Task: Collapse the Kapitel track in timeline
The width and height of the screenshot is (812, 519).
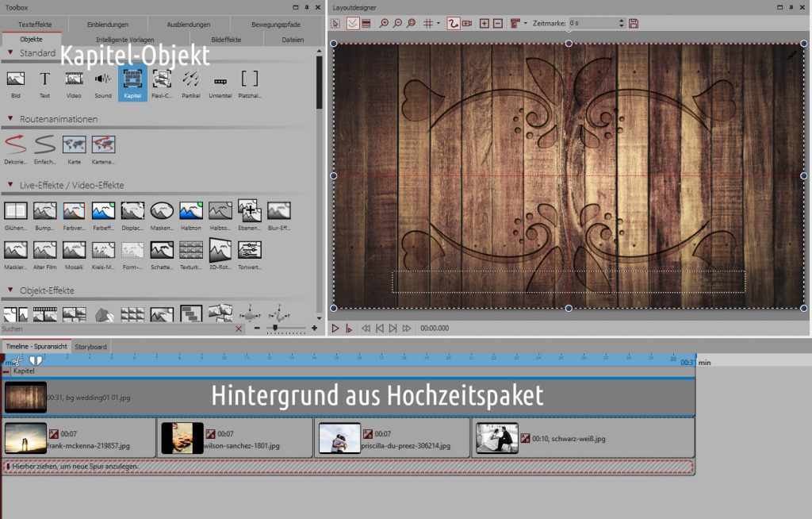Action: (x=6, y=371)
